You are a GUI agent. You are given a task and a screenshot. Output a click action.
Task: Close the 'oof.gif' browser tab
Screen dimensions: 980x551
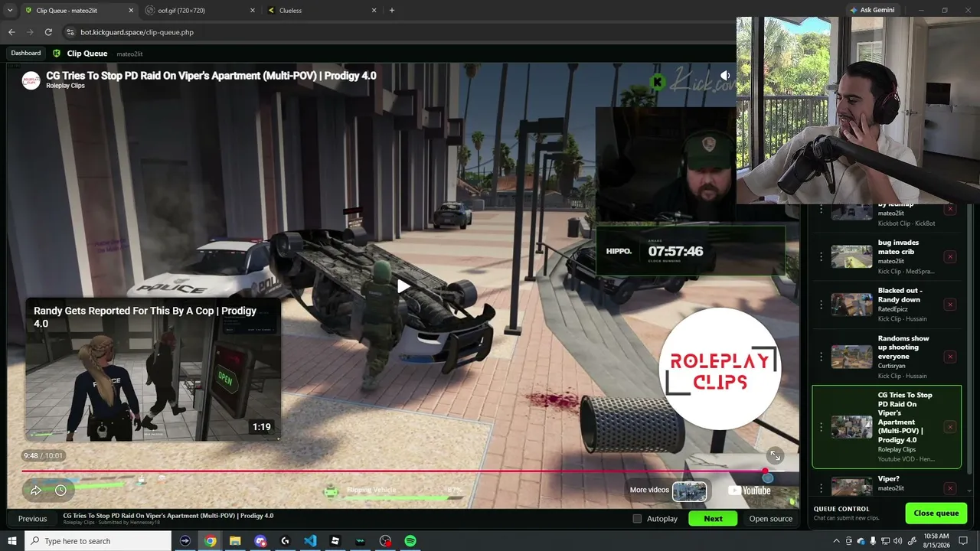(253, 11)
